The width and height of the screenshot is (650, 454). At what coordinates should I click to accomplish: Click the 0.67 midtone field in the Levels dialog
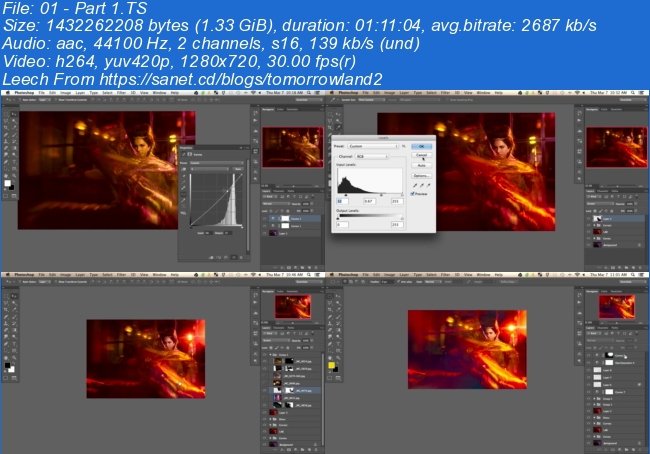pos(369,201)
